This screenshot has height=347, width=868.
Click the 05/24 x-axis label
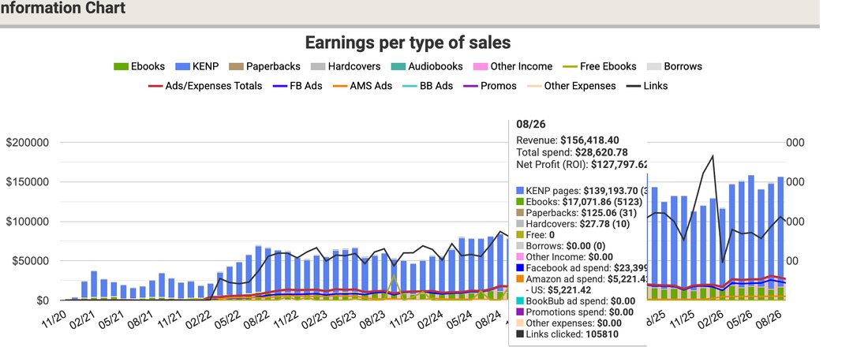click(x=460, y=318)
